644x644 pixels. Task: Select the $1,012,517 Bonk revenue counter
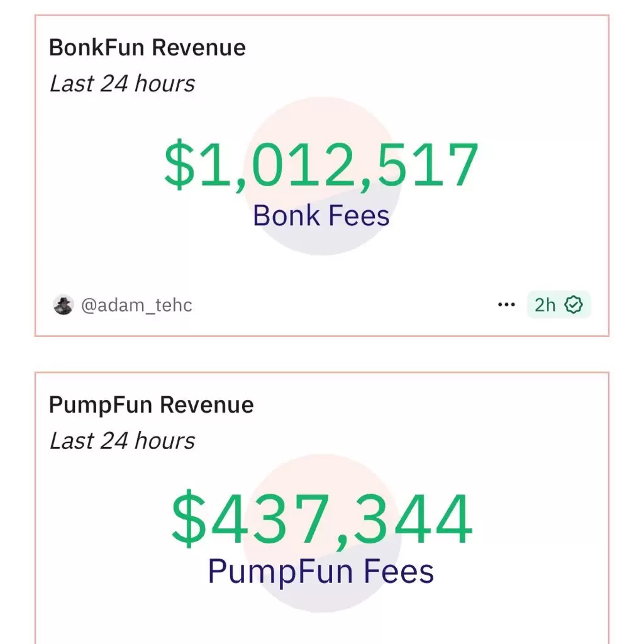[x=321, y=165]
